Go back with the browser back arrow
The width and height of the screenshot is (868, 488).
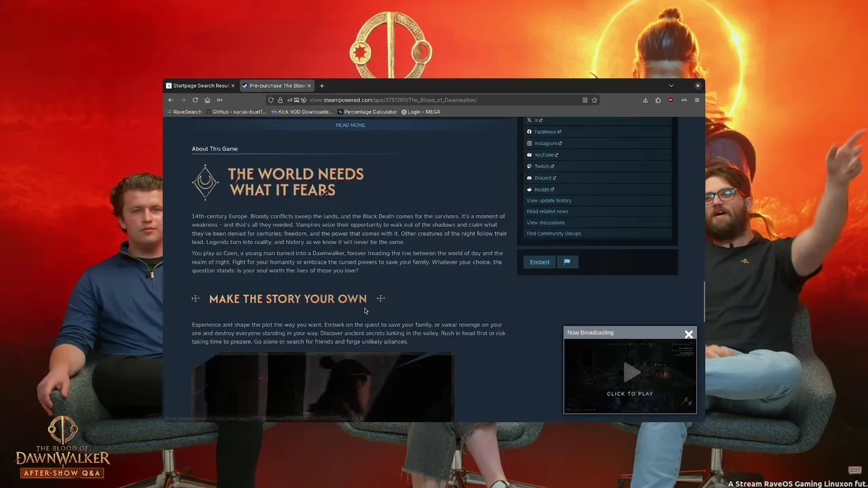(x=171, y=100)
